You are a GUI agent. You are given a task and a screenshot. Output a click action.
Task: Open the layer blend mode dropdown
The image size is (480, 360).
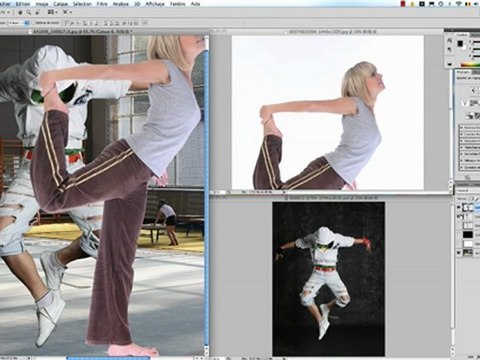(x=468, y=191)
